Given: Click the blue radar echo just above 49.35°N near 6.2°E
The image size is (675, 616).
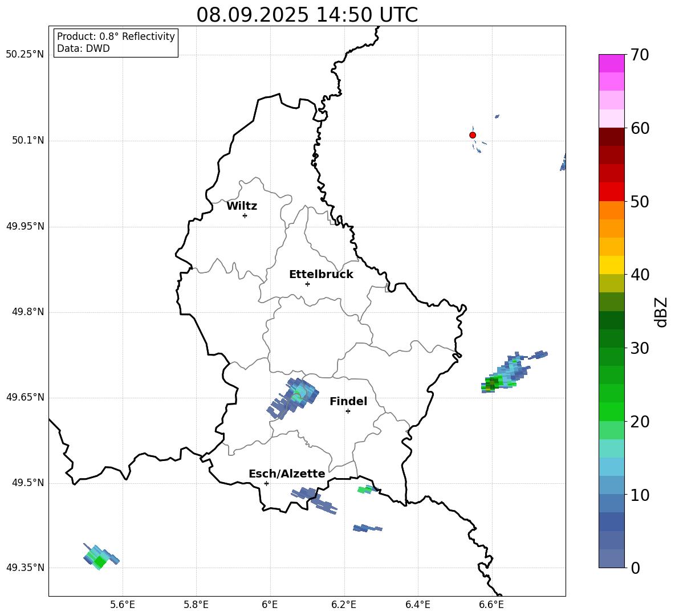Looking at the screenshot, I should [367, 528].
